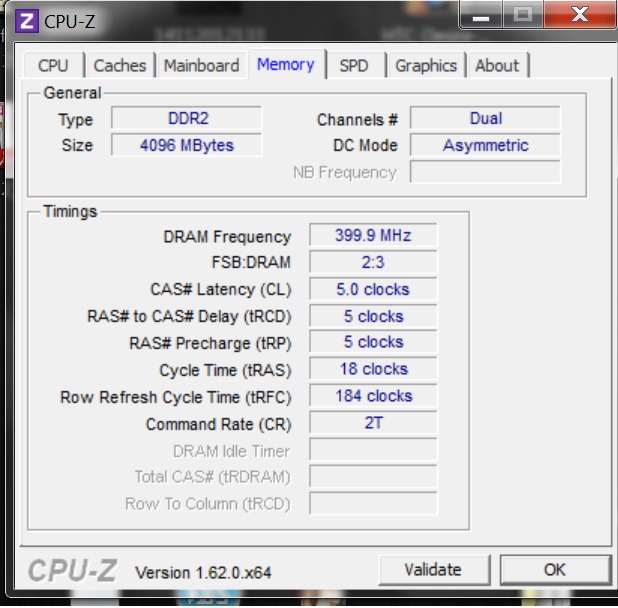Switch to the CPU tab
The image size is (618, 608).
(53, 65)
